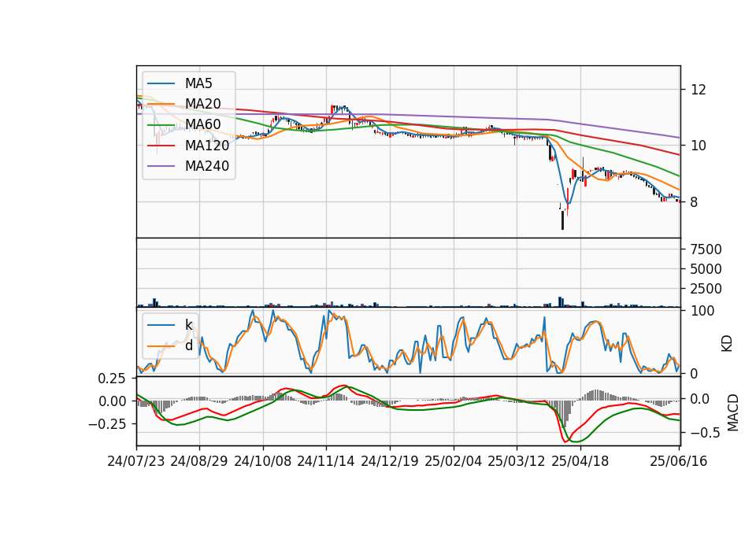
Task: Click the price axis value 10
Action: pos(699,146)
